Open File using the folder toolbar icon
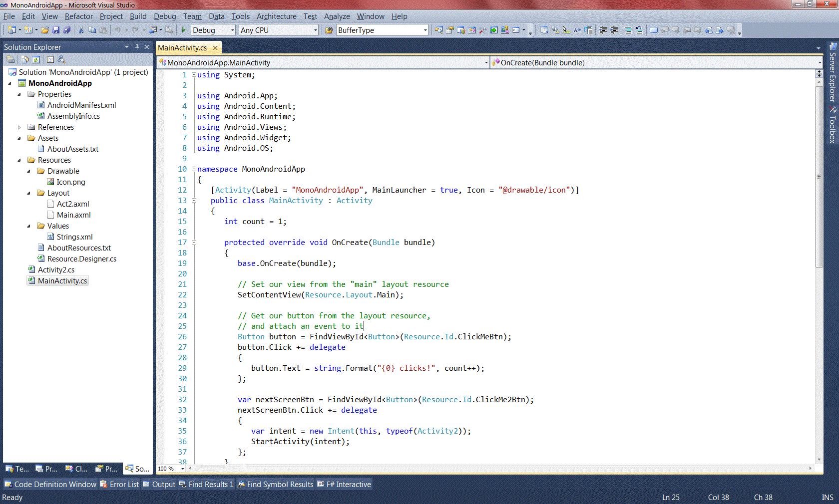This screenshot has height=504, width=839. pos(45,30)
